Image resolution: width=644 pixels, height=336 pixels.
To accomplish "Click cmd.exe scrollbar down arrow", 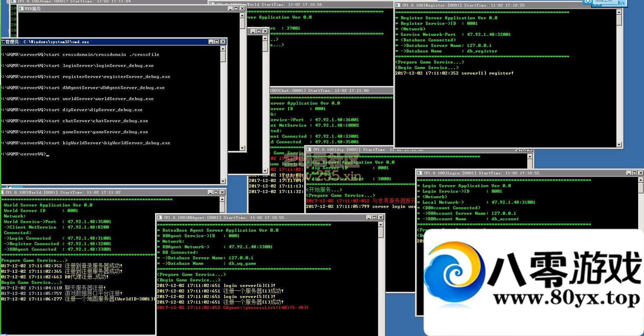I will click(223, 181).
